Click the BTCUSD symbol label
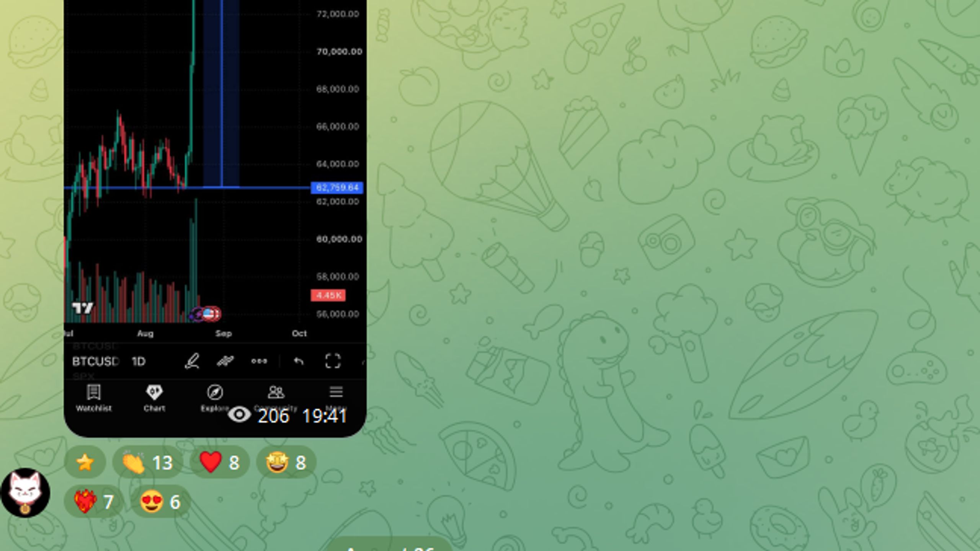The width and height of the screenshot is (980, 551). pyautogui.click(x=96, y=361)
